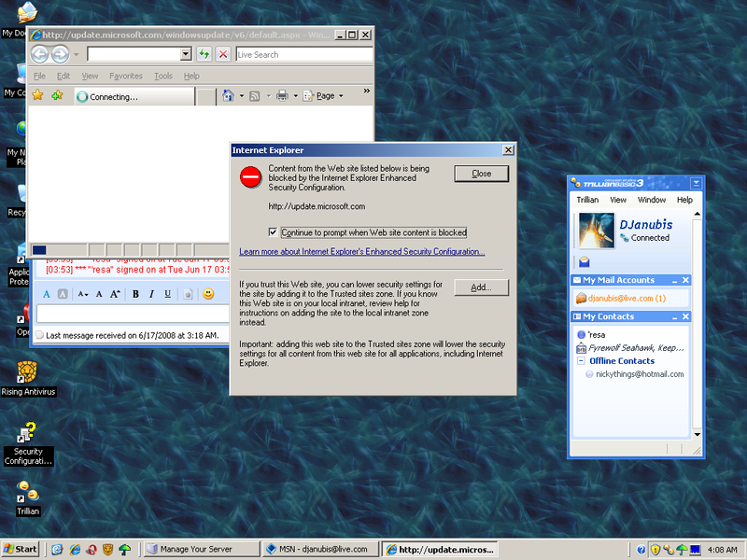The width and height of the screenshot is (747, 560).
Task: Click the mail envelope icon in Trillian
Action: point(585,261)
